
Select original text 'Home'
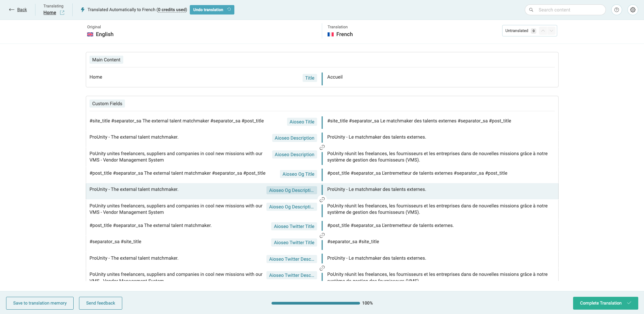pyautogui.click(x=96, y=77)
